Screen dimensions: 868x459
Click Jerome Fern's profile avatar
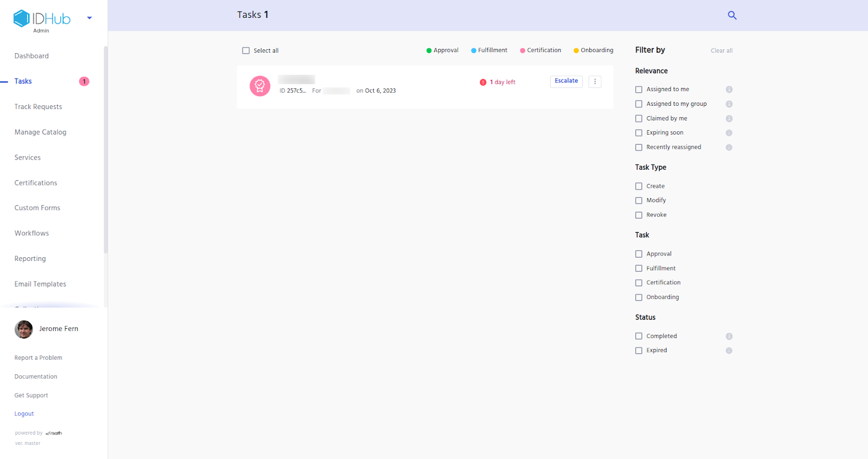tap(24, 329)
